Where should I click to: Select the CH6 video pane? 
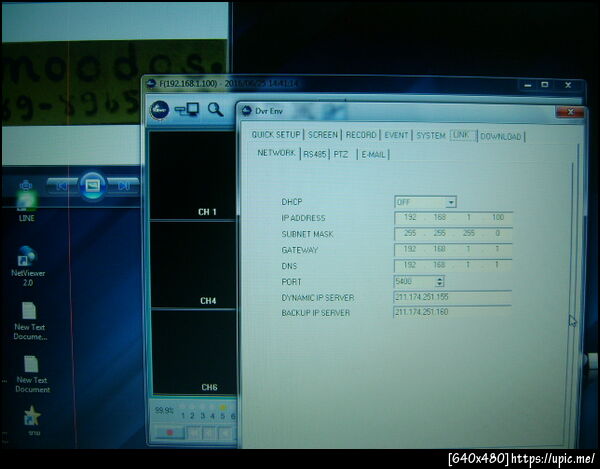point(194,352)
